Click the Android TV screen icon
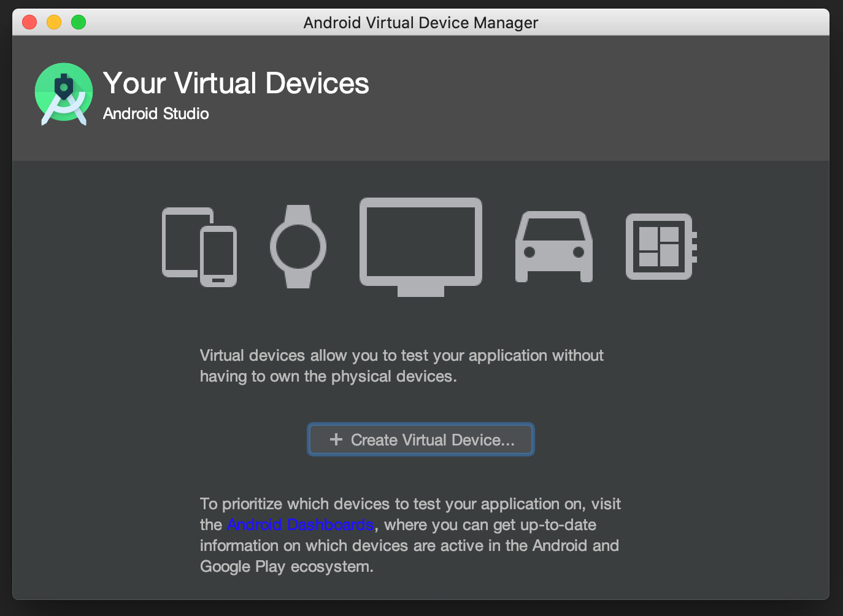 point(421,247)
